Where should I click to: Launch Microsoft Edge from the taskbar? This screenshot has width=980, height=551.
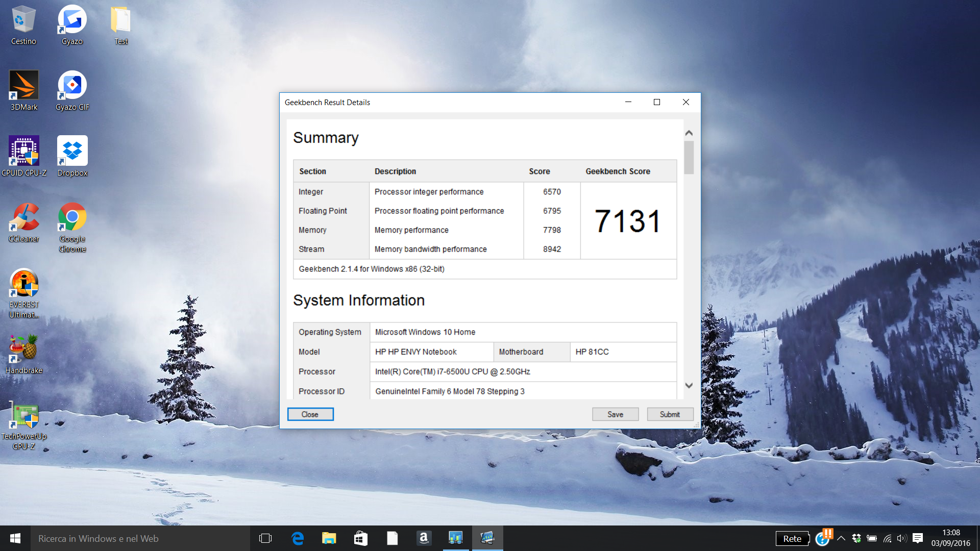(x=298, y=538)
